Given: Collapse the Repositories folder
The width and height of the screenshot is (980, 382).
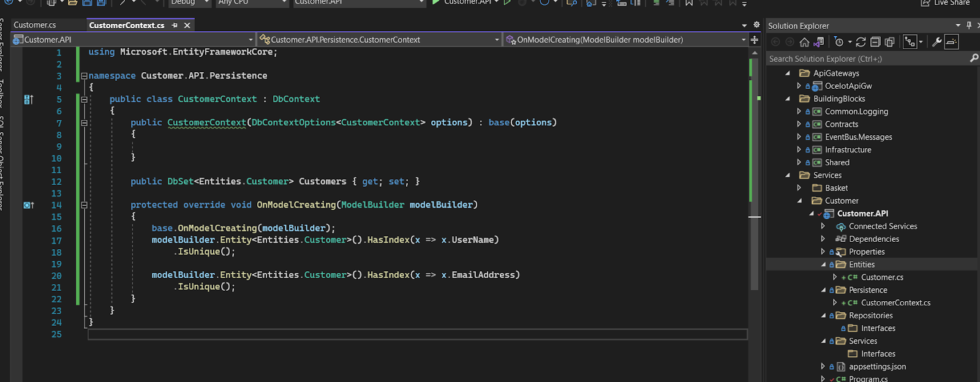Looking at the screenshot, I should point(823,316).
